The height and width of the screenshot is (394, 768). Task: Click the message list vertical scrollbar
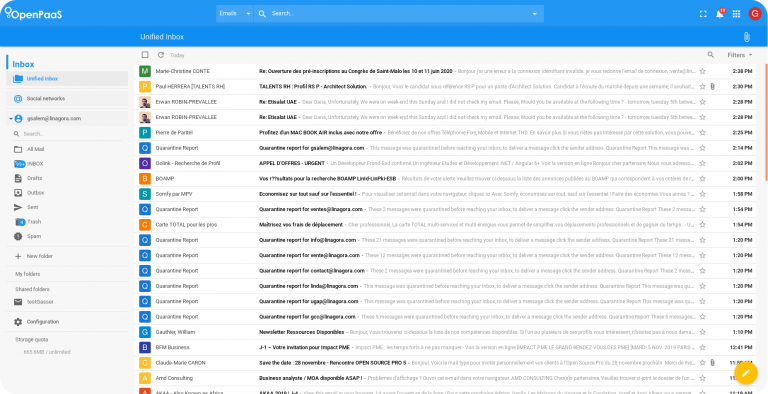766,123
